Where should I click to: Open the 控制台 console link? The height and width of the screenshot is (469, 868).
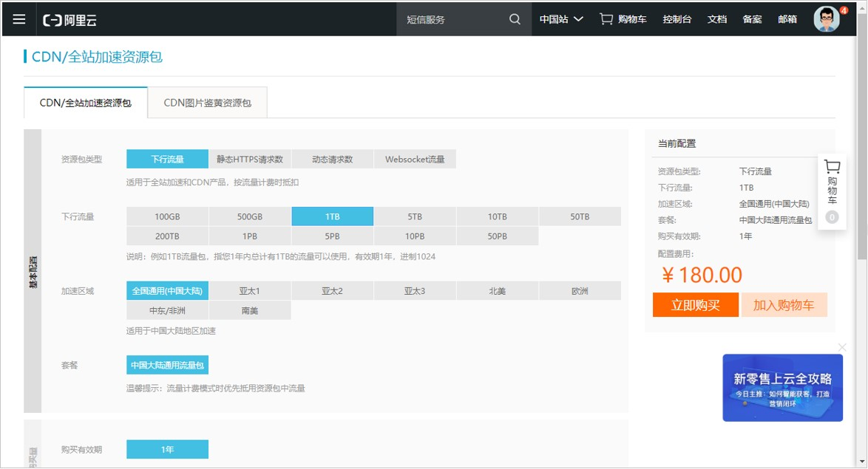(x=677, y=19)
